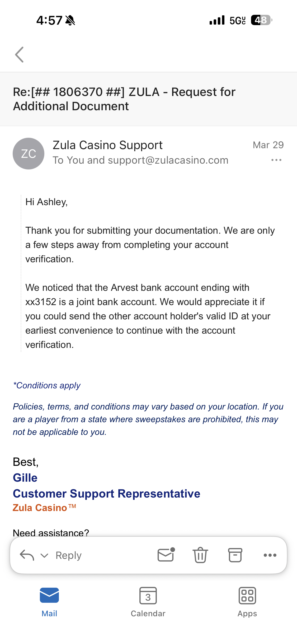
Task: Archive this email using box icon
Action: (235, 555)
